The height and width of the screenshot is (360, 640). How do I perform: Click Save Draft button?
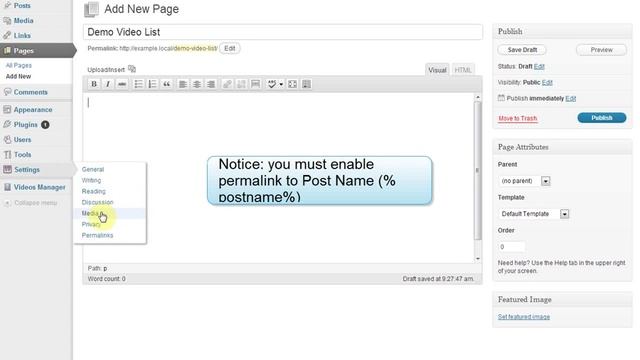point(522,50)
